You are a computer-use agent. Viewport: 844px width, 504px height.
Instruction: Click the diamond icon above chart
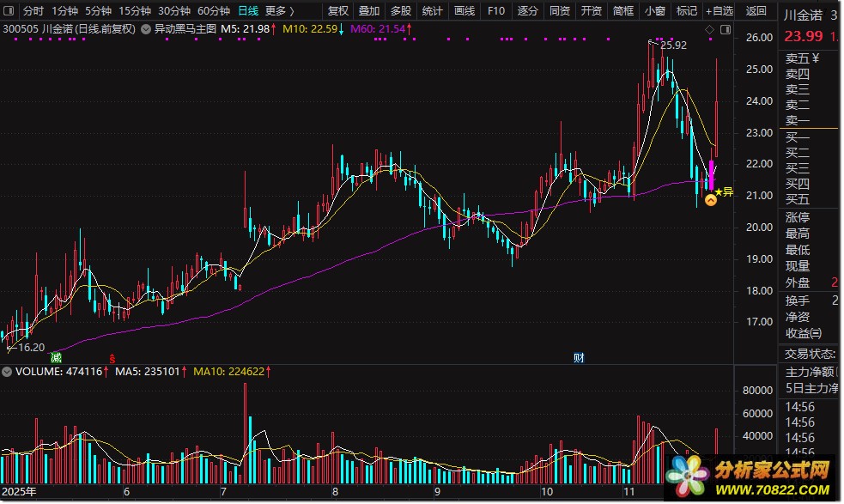tap(709, 29)
